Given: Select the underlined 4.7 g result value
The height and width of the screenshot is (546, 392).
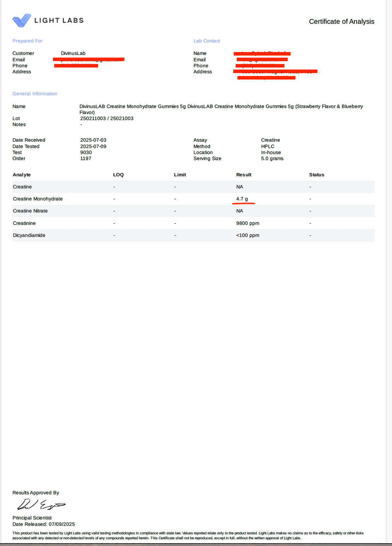Looking at the screenshot, I should [x=242, y=199].
